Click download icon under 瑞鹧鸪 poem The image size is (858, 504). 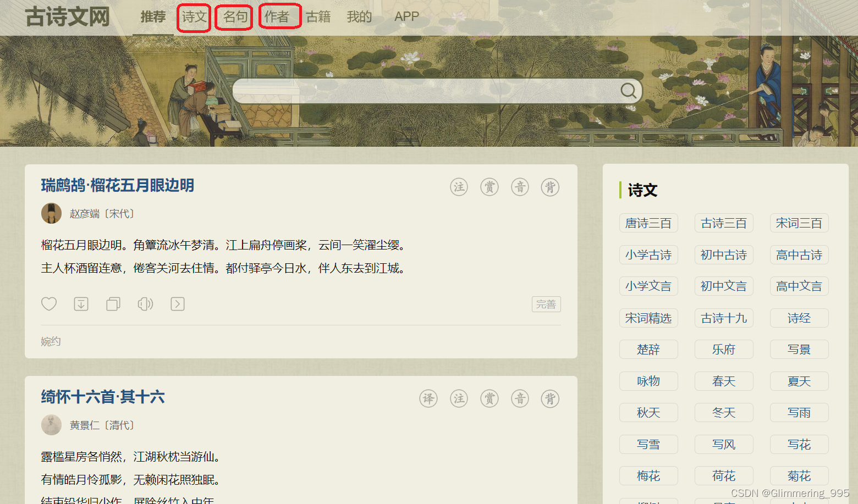click(81, 304)
